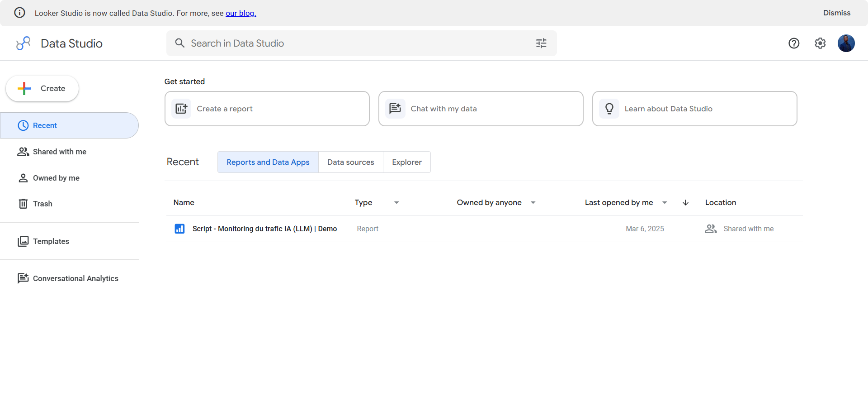Click the Trash bin icon
Viewport: 868px width, 406px height.
point(23,204)
